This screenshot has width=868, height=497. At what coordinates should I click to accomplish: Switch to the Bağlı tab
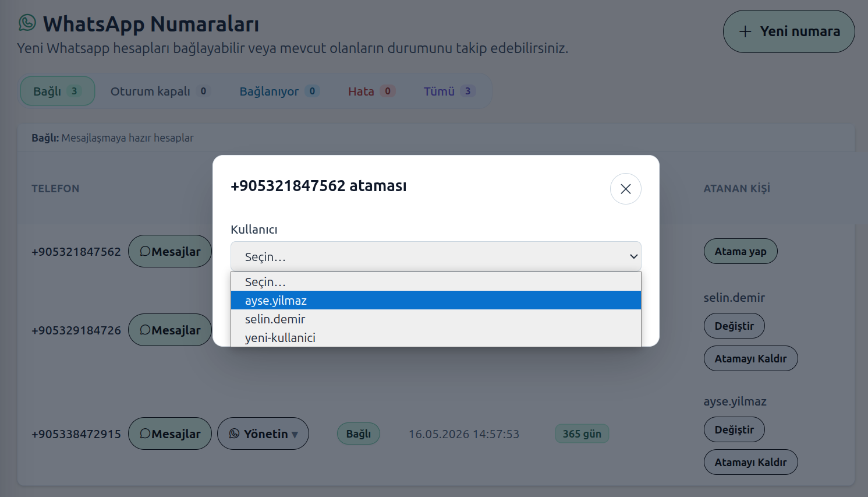point(58,91)
